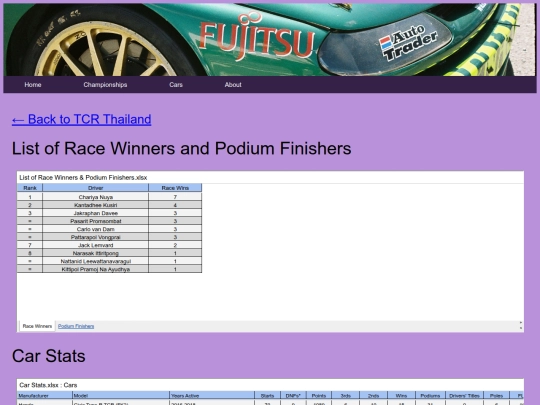The width and height of the screenshot is (540, 405).
Task: Click rank 8 cell for Narasak Ittiritpong
Action: pyautogui.click(x=30, y=253)
